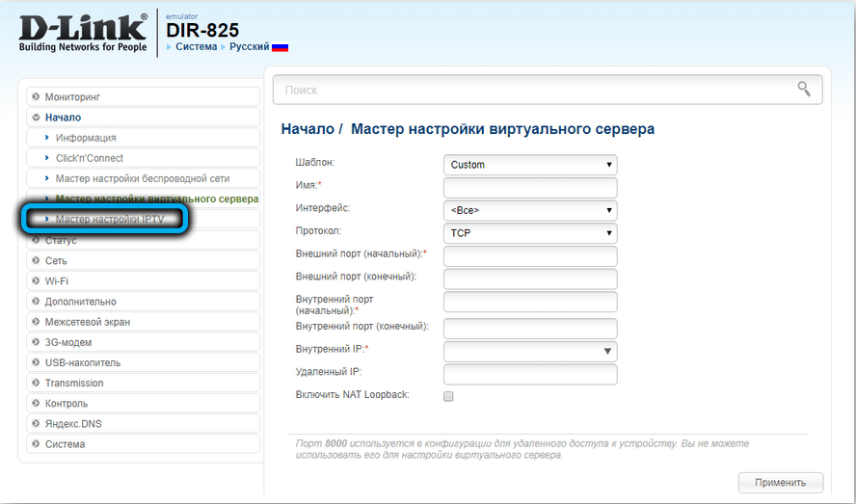
Task: Click the Яндекс.DNS section arrow icon
Action: tap(36, 424)
